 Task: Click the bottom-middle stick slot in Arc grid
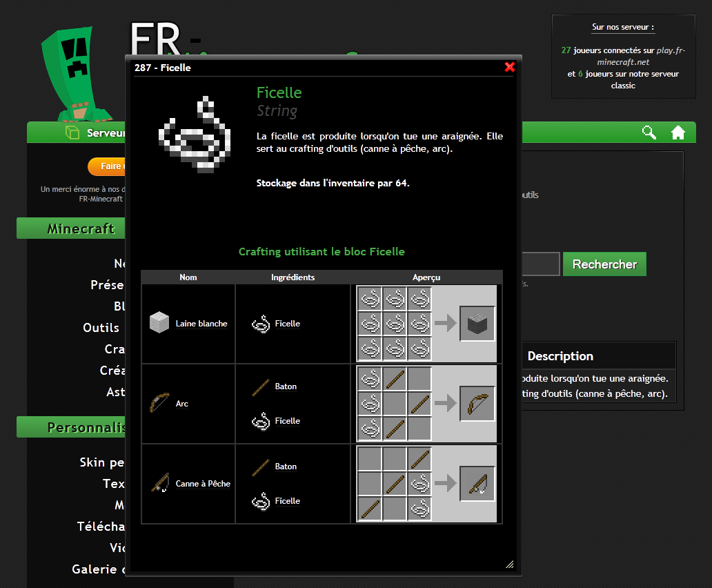[x=395, y=428]
